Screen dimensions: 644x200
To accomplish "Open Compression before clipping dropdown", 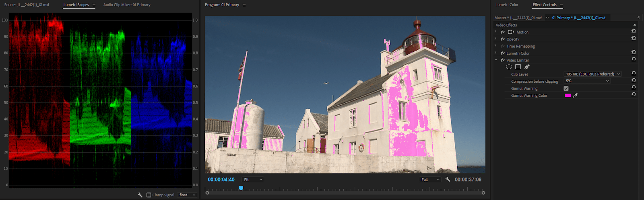I will [588, 81].
